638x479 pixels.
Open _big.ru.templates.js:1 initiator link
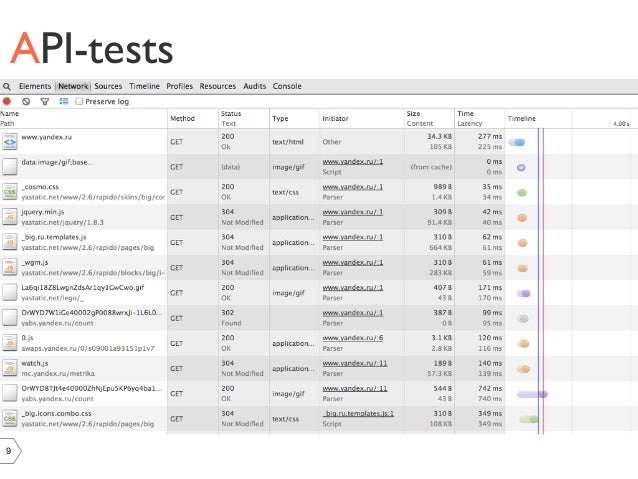[360, 412]
